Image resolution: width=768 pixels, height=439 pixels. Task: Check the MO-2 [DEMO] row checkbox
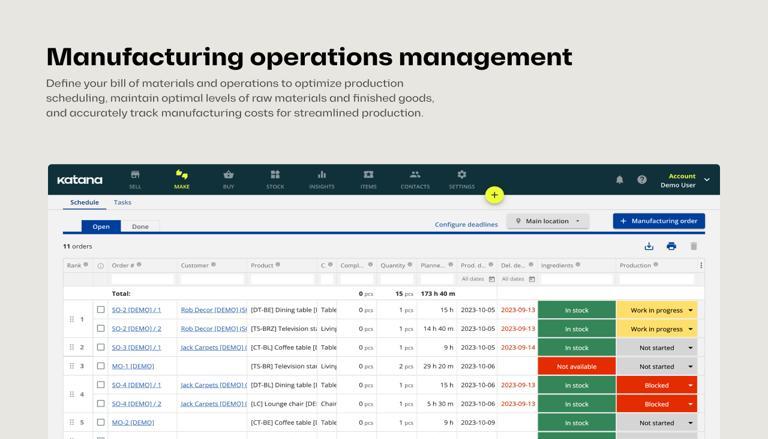tap(100, 422)
